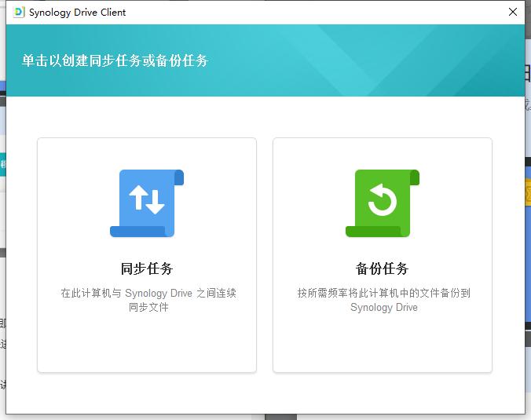Screen dimensions: 531x420
Task: Click the green backup task scroll icon
Action: click(x=383, y=203)
